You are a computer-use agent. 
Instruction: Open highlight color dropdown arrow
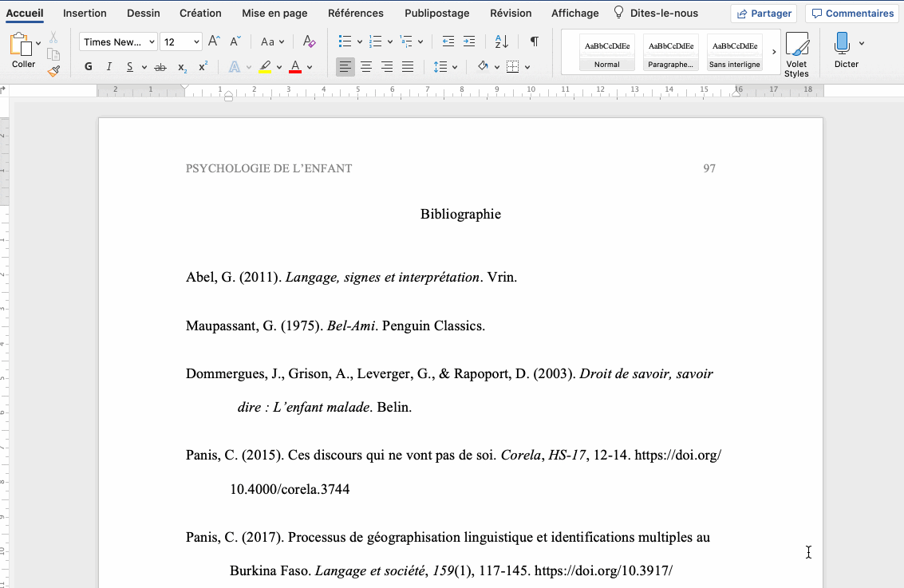279,68
